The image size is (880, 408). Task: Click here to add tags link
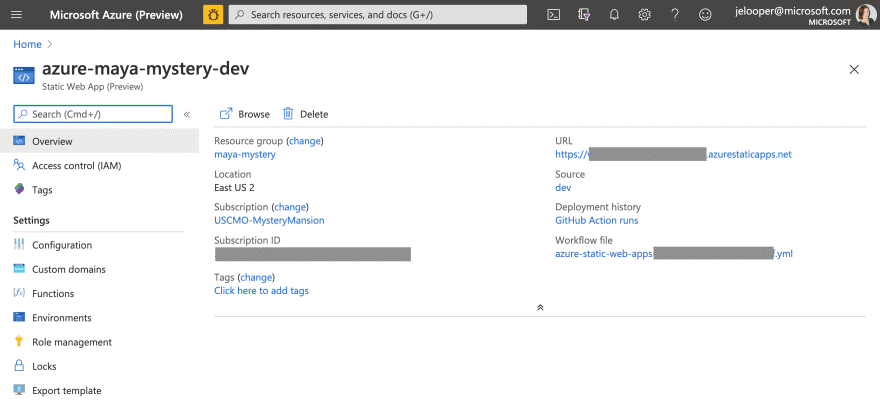pyautogui.click(x=261, y=290)
